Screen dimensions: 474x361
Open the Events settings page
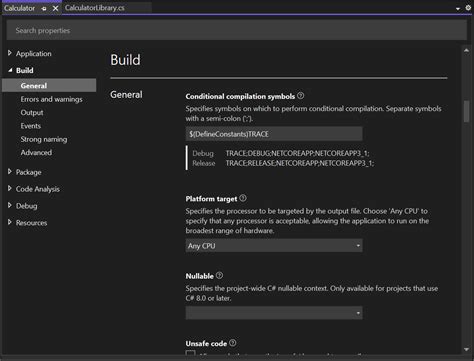pyautogui.click(x=31, y=126)
